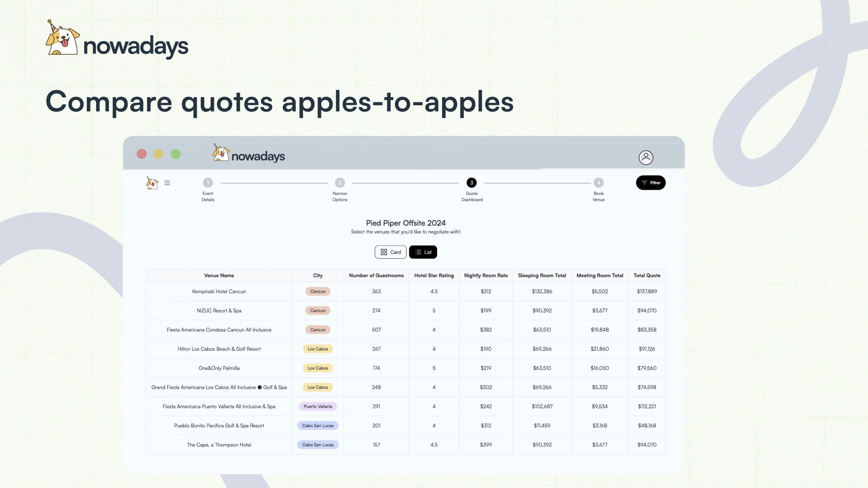The height and width of the screenshot is (488, 868).
Task: Sort by Nightly Room Rate header
Action: point(485,275)
